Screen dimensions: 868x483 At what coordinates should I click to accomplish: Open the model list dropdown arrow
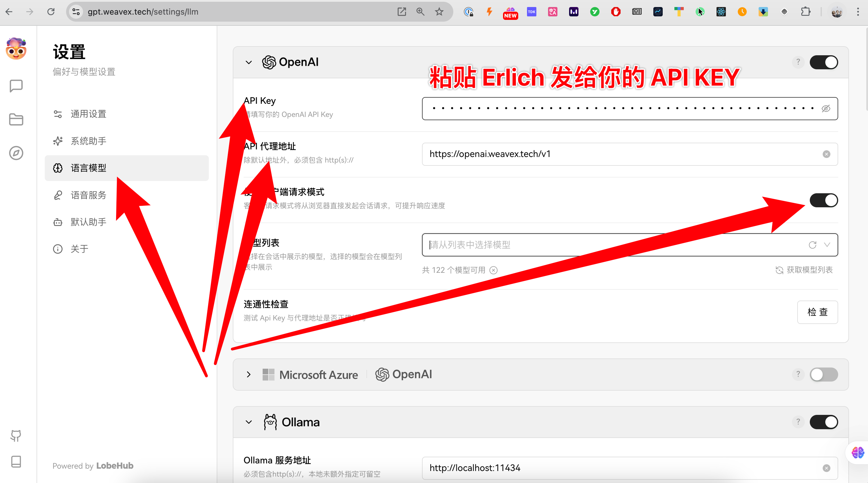tap(827, 245)
